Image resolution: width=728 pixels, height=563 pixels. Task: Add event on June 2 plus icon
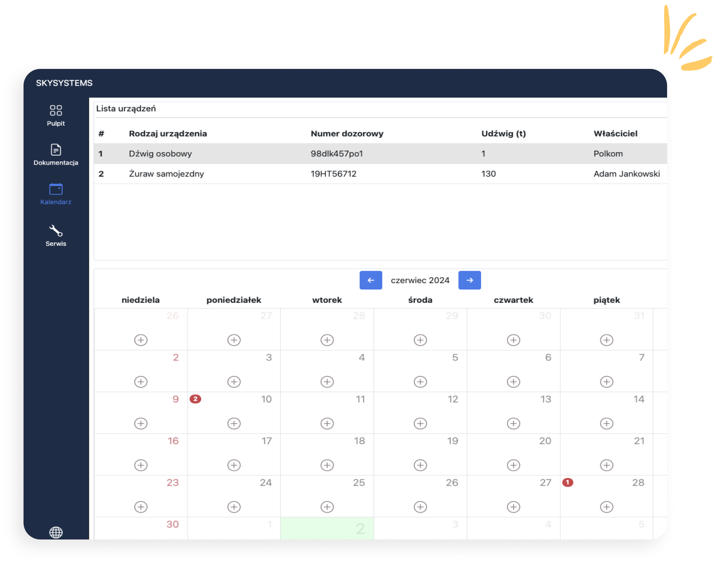click(141, 381)
